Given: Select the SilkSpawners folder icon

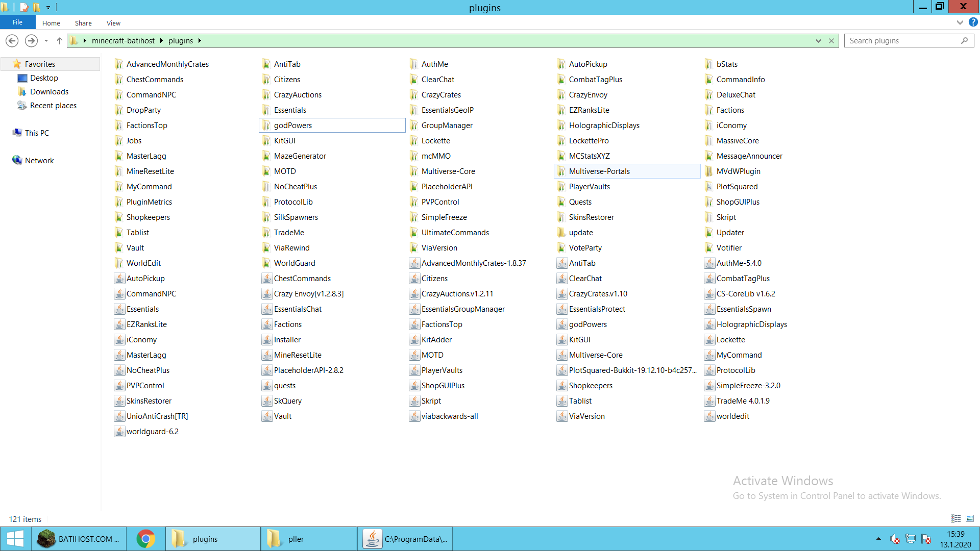Looking at the screenshot, I should 266,217.
